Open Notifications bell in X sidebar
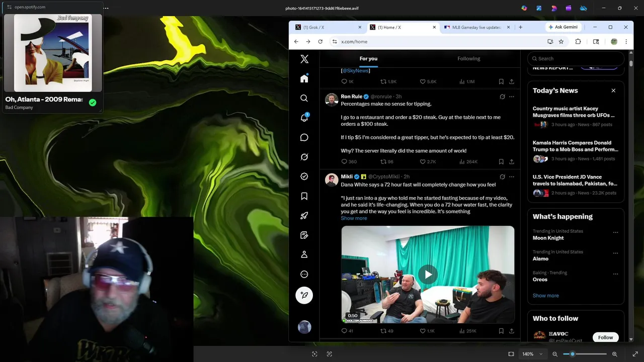Image resolution: width=644 pixels, height=362 pixels. pyautogui.click(x=304, y=118)
